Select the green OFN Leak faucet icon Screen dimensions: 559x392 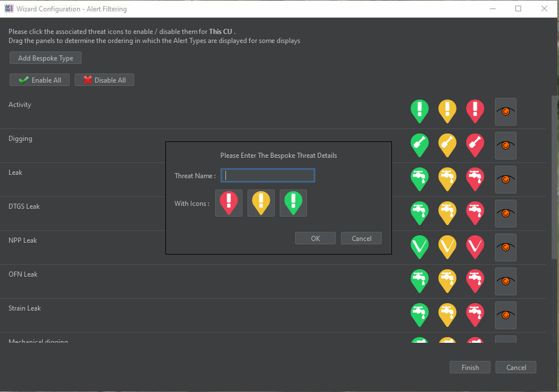[419, 280]
